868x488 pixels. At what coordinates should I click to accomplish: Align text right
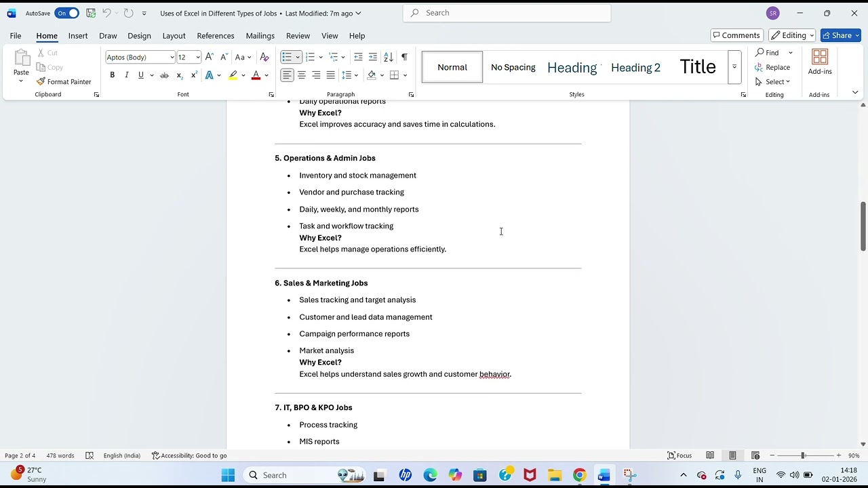(x=316, y=75)
